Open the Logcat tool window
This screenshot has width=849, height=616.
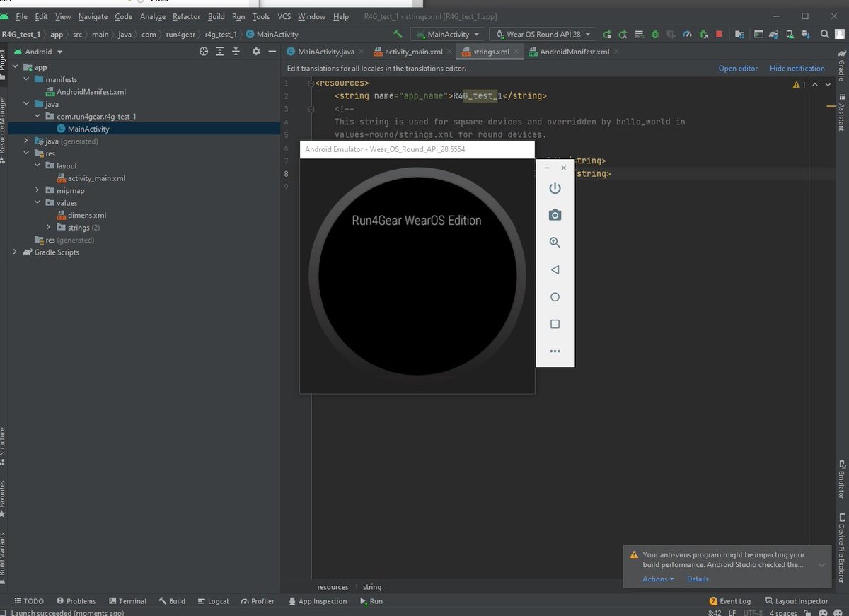coord(212,601)
